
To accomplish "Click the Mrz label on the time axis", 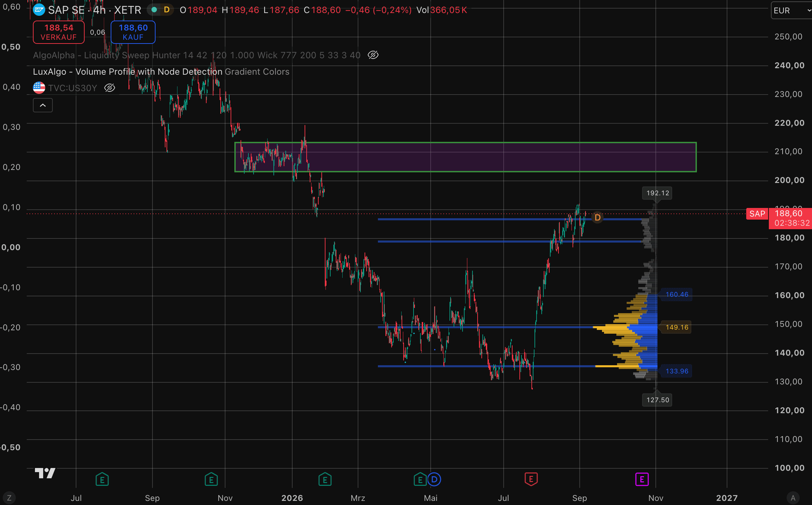I will click(358, 498).
